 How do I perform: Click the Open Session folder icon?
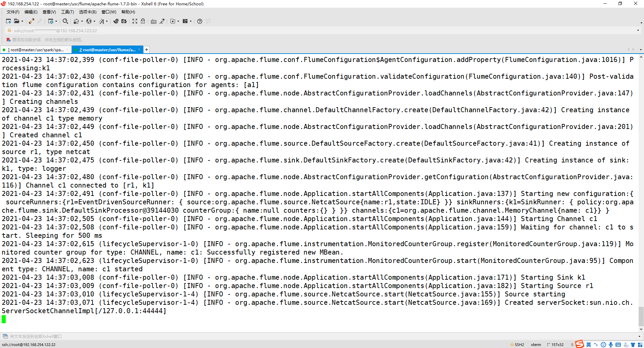pos(16,21)
